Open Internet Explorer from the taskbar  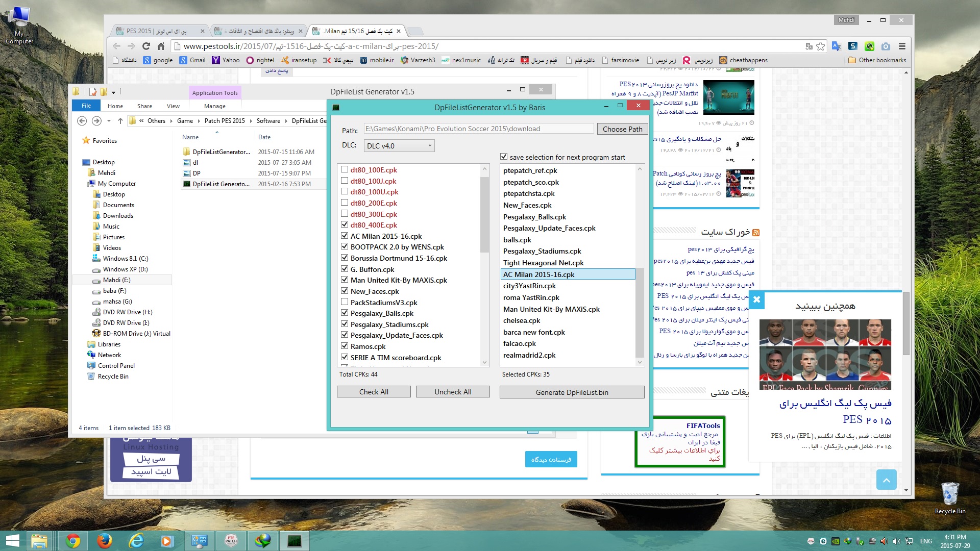[x=136, y=540]
